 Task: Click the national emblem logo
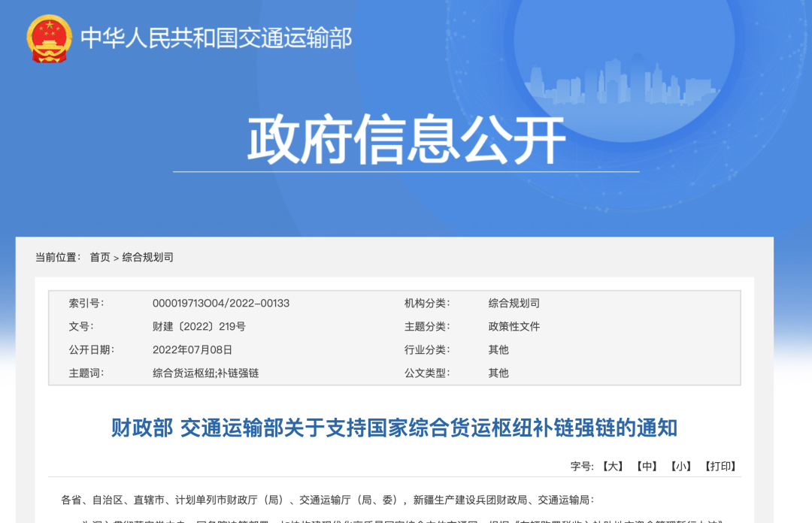click(x=50, y=38)
